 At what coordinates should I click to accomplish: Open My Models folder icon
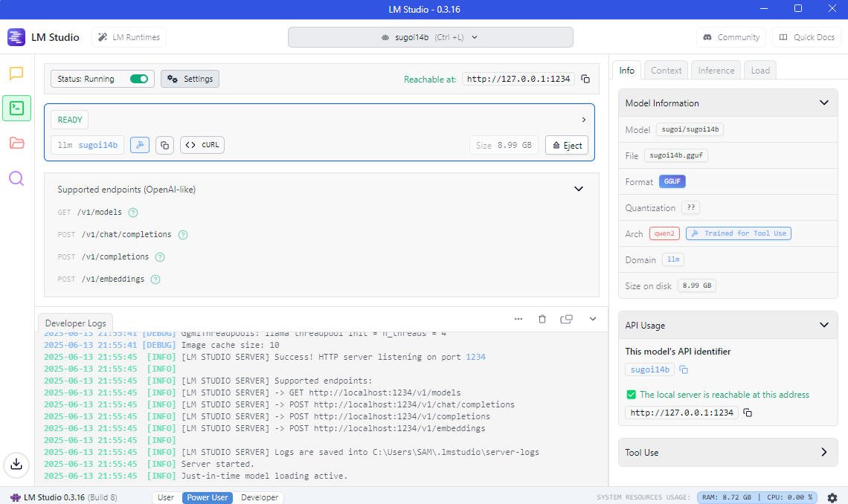click(x=17, y=143)
